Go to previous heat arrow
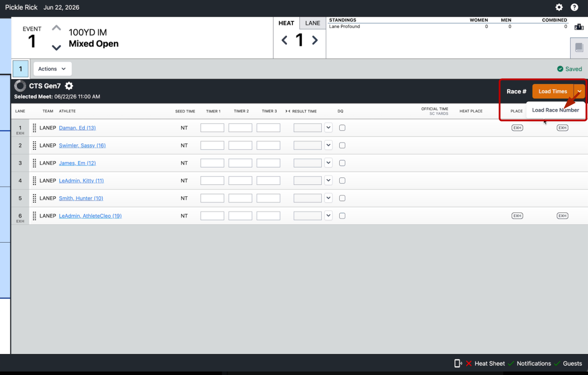The image size is (588, 375). (284, 40)
